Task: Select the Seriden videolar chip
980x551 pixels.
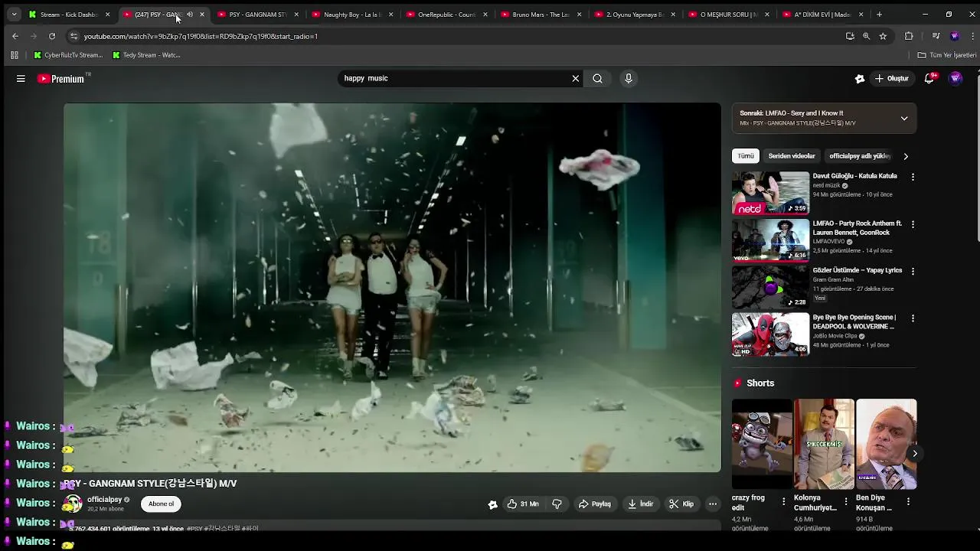Action: (x=792, y=156)
